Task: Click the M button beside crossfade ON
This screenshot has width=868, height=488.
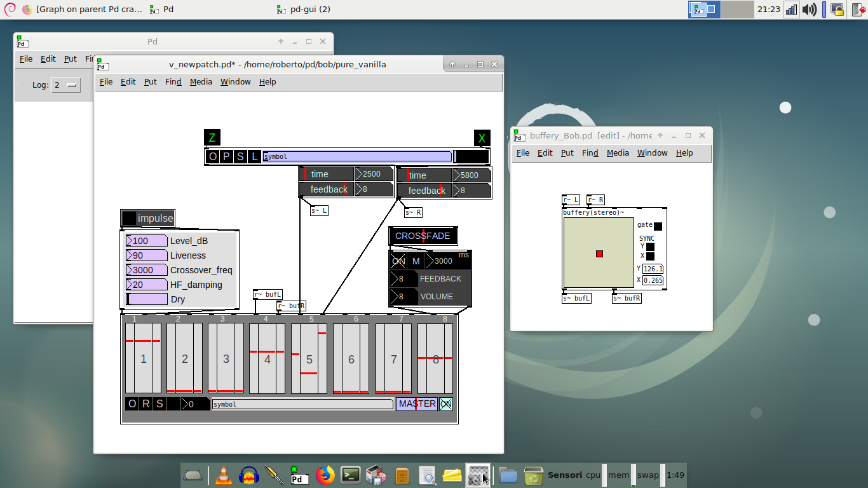Action: [416, 261]
